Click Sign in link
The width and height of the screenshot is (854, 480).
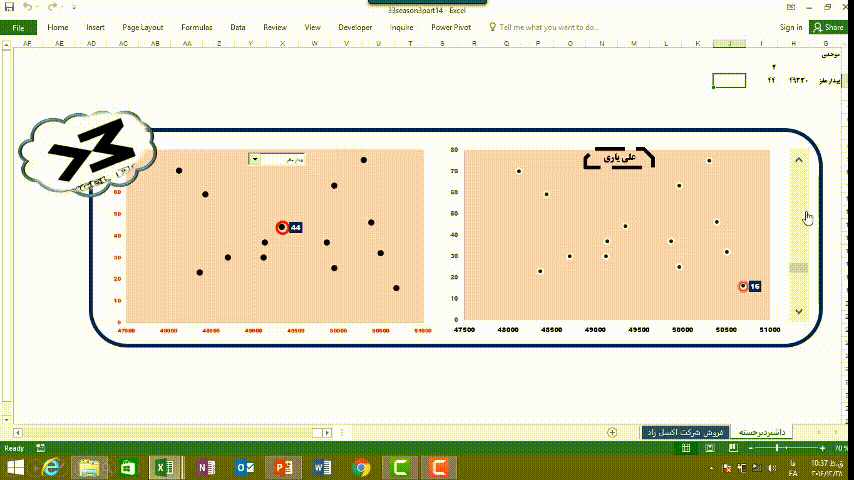coord(790,27)
